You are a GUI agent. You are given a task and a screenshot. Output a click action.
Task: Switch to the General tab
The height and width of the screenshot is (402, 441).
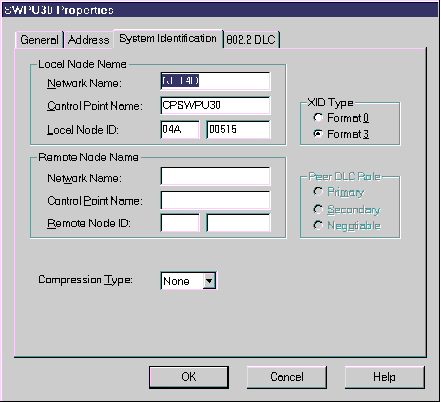coord(39,40)
